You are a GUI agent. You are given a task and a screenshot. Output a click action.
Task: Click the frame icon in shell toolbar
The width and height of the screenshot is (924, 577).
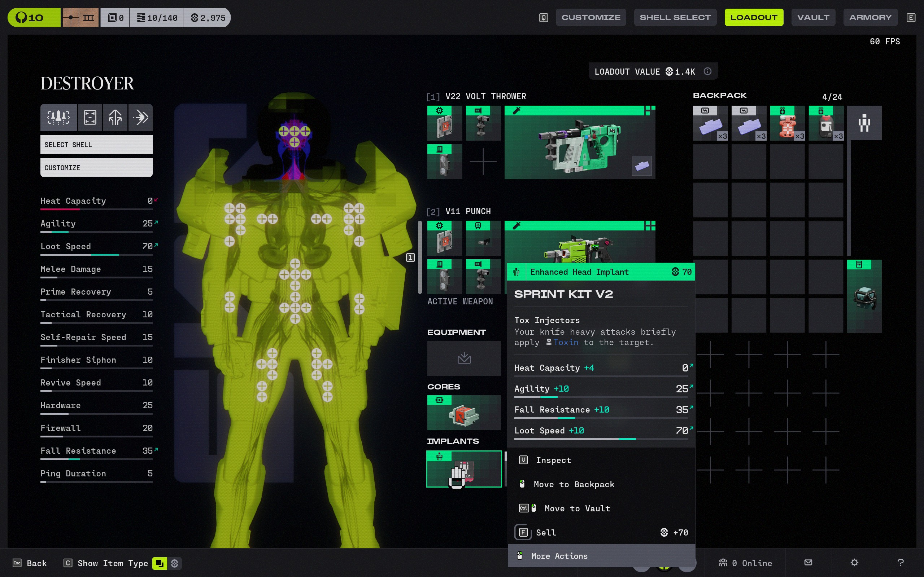[90, 117]
